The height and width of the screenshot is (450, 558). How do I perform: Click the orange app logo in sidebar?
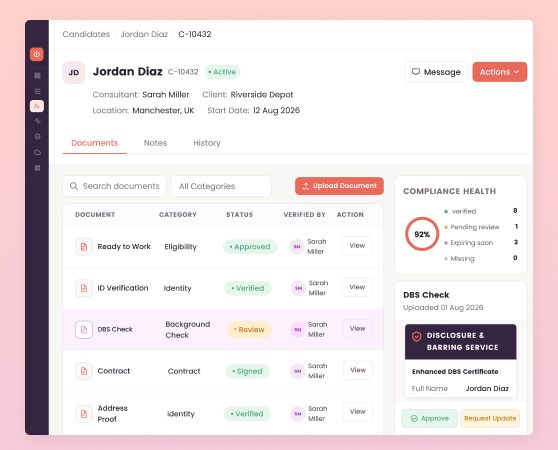37,54
